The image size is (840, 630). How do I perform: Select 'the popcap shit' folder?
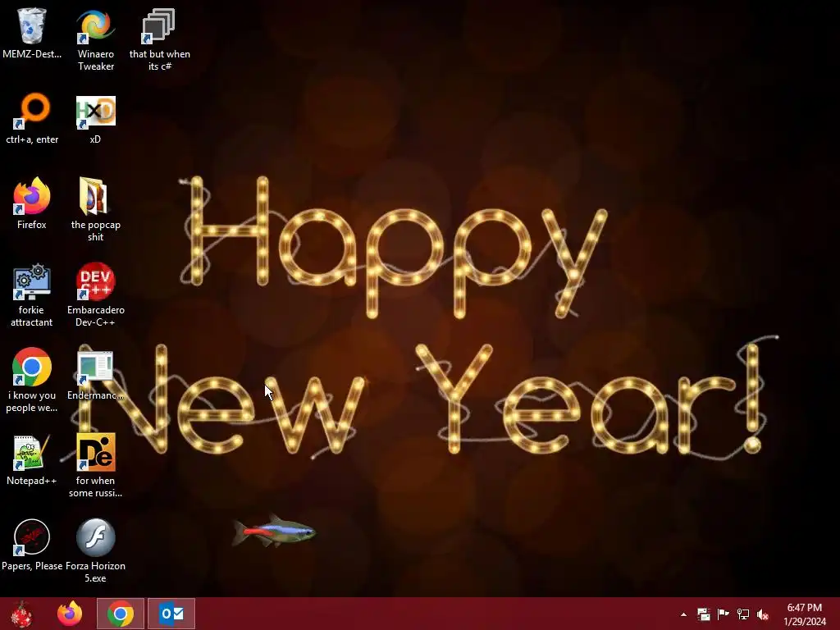[95, 195]
